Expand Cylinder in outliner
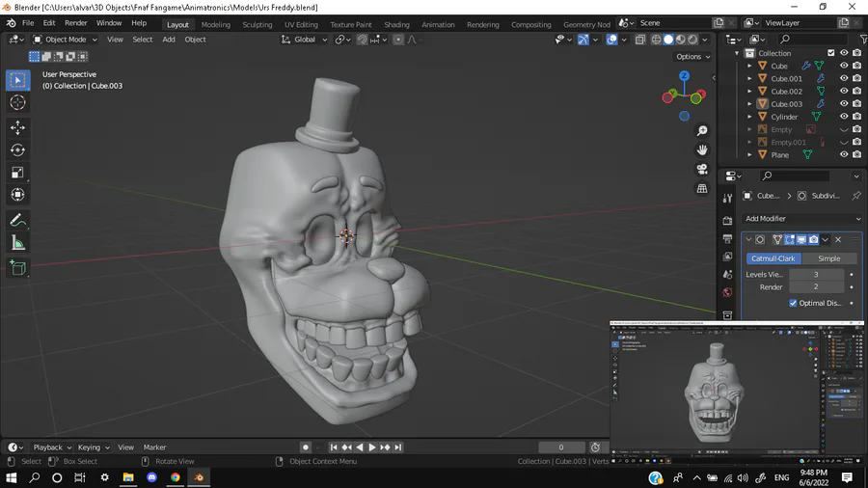 pyautogui.click(x=749, y=117)
